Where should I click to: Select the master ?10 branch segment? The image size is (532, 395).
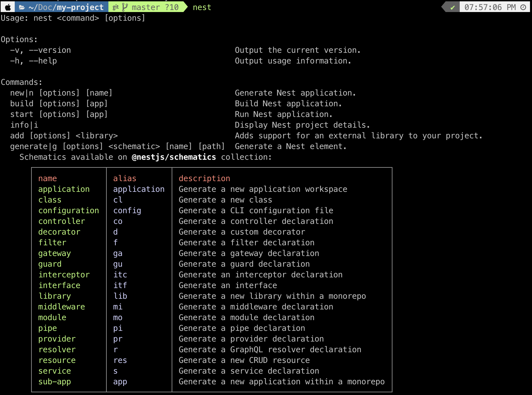155,7
